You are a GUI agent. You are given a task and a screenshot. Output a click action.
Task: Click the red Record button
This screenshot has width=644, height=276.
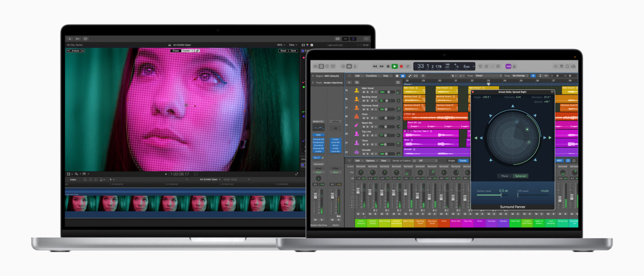[401, 66]
